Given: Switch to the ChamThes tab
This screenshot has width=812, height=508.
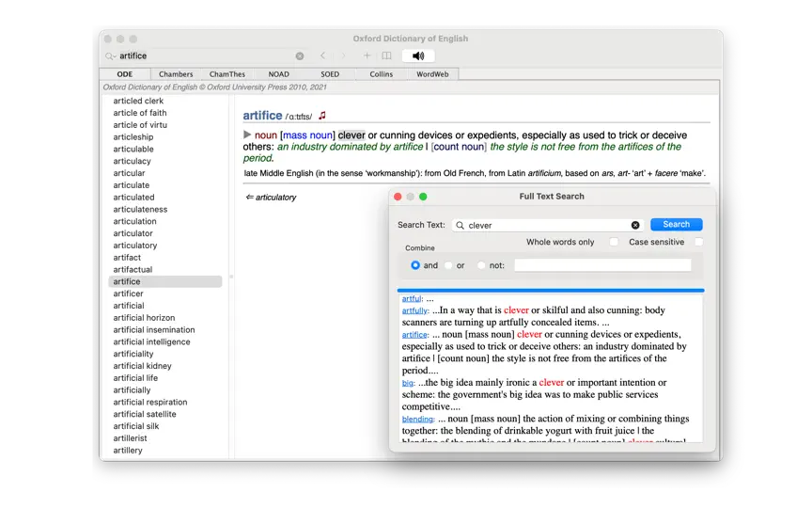Looking at the screenshot, I should pos(227,74).
